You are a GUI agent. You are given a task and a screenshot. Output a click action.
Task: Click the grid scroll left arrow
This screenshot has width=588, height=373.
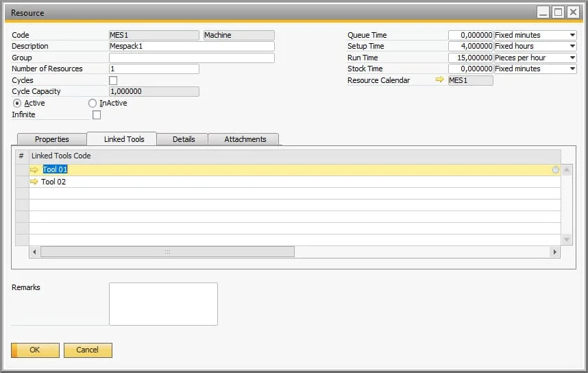pyautogui.click(x=34, y=252)
